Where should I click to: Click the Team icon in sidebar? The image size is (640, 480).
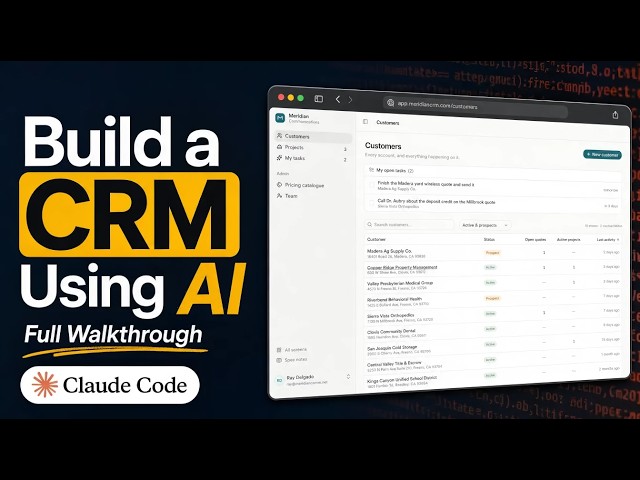(279, 196)
